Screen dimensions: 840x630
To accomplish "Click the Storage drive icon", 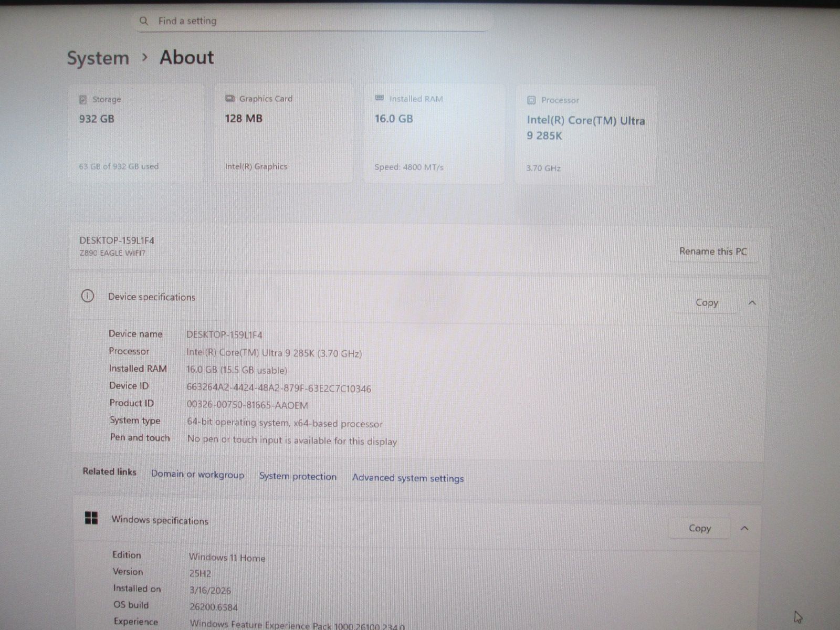I will pyautogui.click(x=83, y=99).
